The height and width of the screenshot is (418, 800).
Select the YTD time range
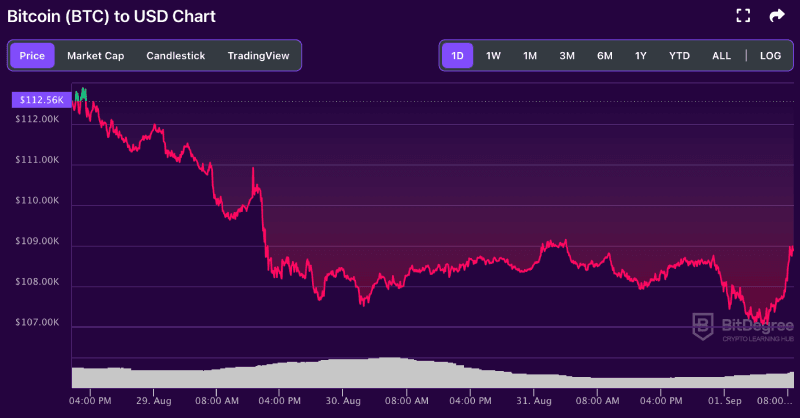[x=679, y=56]
